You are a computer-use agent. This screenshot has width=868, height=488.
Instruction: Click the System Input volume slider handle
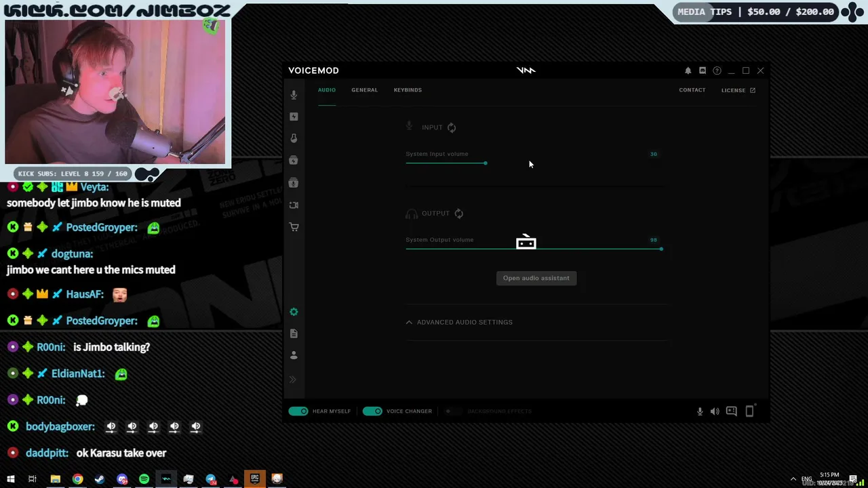(486, 163)
